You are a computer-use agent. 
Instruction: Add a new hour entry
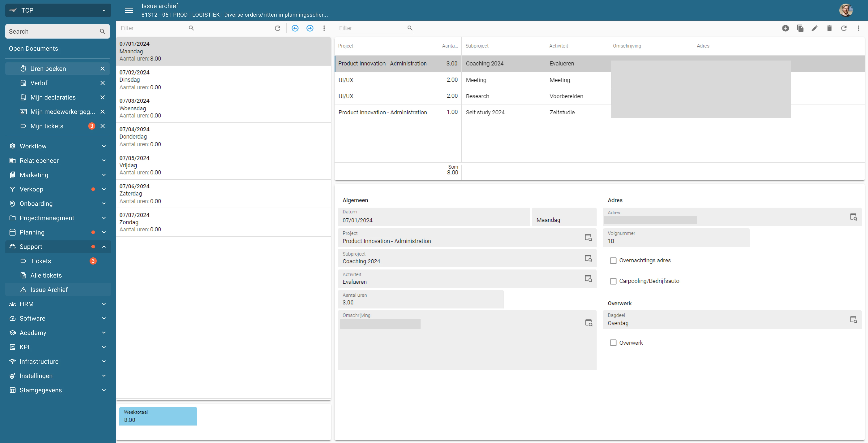click(785, 28)
